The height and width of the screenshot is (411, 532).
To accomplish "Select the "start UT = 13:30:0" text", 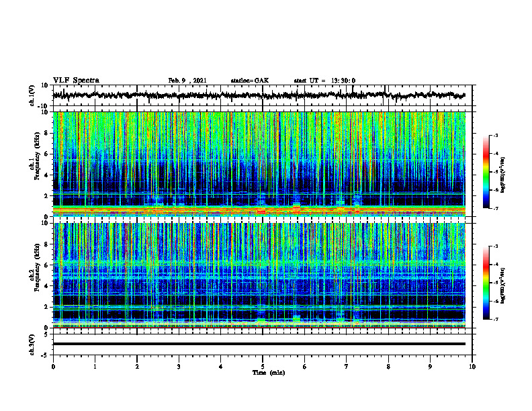I will [324, 81].
